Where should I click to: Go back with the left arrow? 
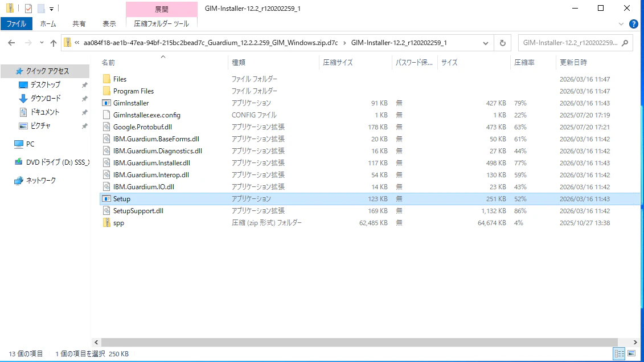(11, 43)
